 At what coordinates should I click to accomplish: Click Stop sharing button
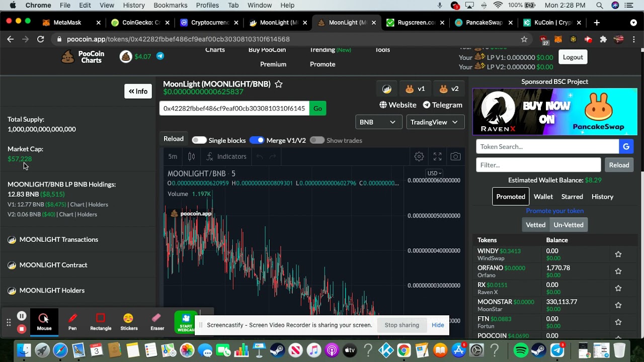[401, 325]
